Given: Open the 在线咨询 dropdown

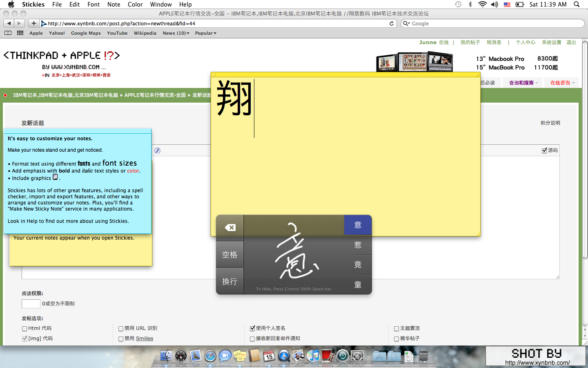Looking at the screenshot, I should (x=562, y=83).
